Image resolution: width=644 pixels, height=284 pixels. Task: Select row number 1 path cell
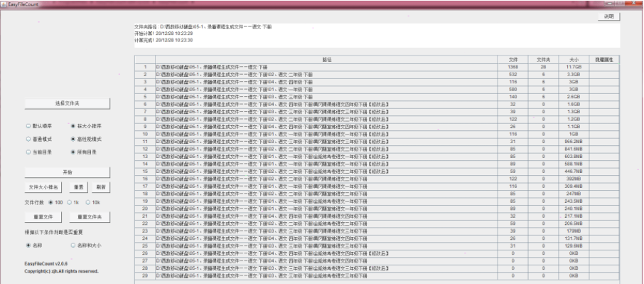[326, 67]
